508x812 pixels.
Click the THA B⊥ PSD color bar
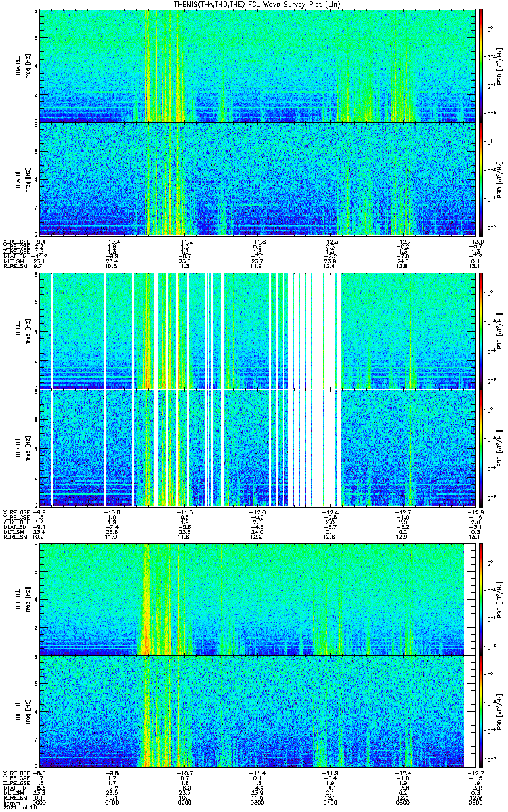pos(482,65)
